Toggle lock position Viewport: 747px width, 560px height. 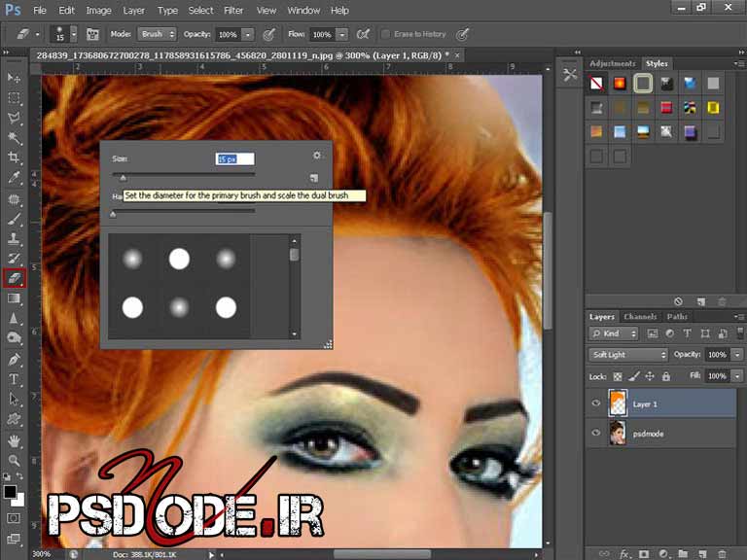pos(650,376)
